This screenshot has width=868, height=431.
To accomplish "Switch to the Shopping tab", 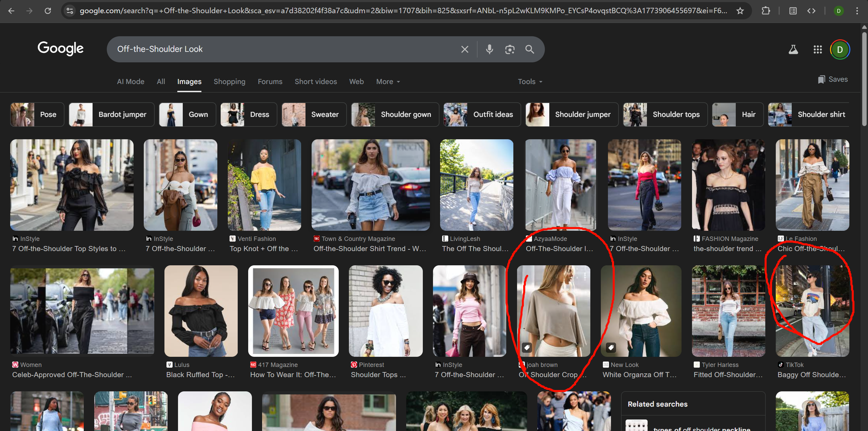I will coord(229,82).
